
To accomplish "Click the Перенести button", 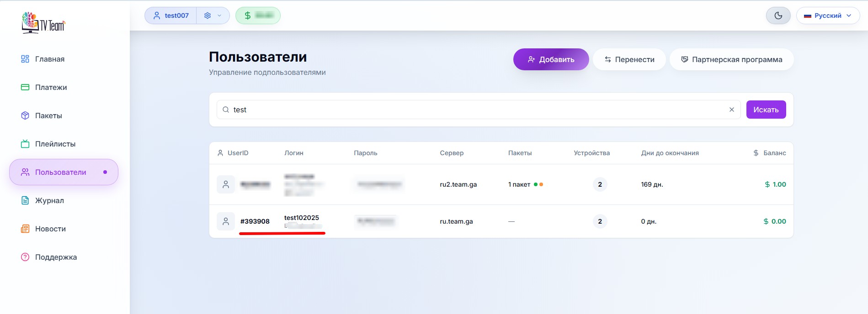I will [629, 59].
